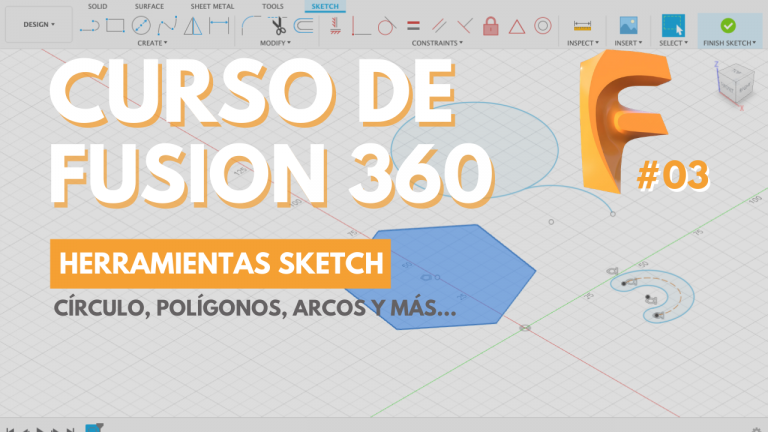Viewport: 768px width, 432px height.
Task: Select the Spline sketch tool
Action: click(x=167, y=25)
